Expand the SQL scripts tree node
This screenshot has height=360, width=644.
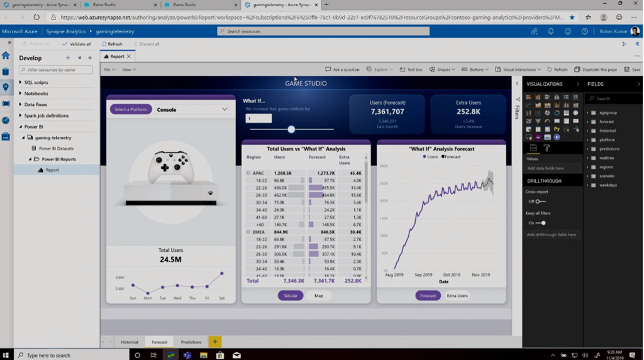tap(21, 82)
